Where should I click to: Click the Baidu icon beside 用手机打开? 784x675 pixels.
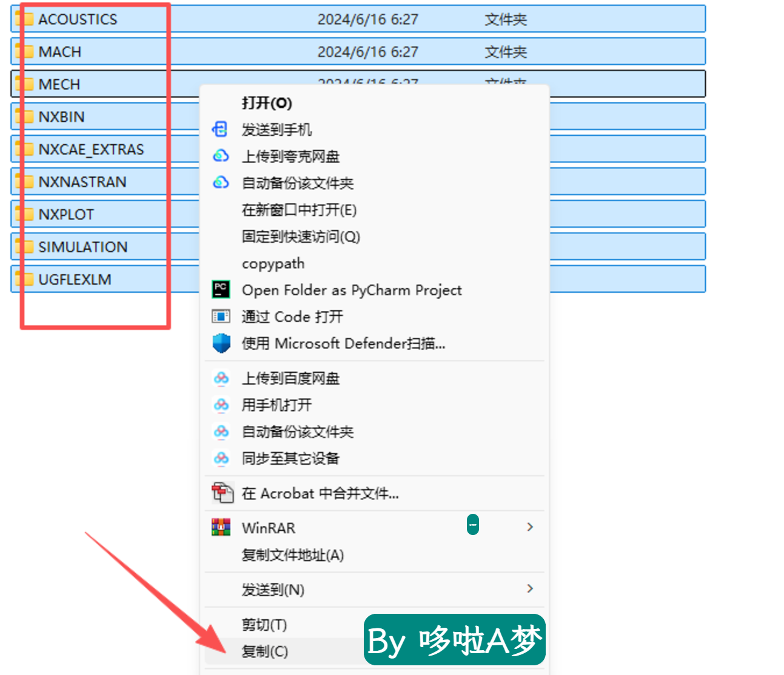[x=221, y=405]
